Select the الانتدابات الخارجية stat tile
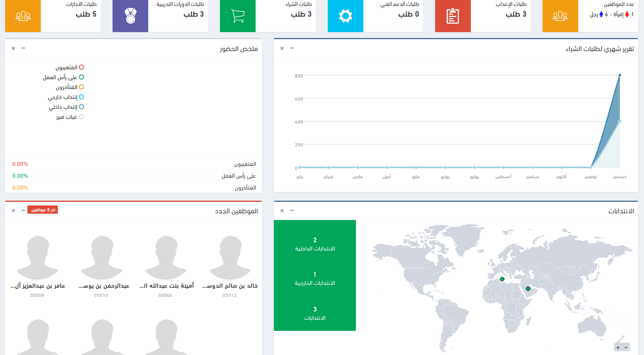Viewport: 644px width, 355px height. click(x=315, y=279)
